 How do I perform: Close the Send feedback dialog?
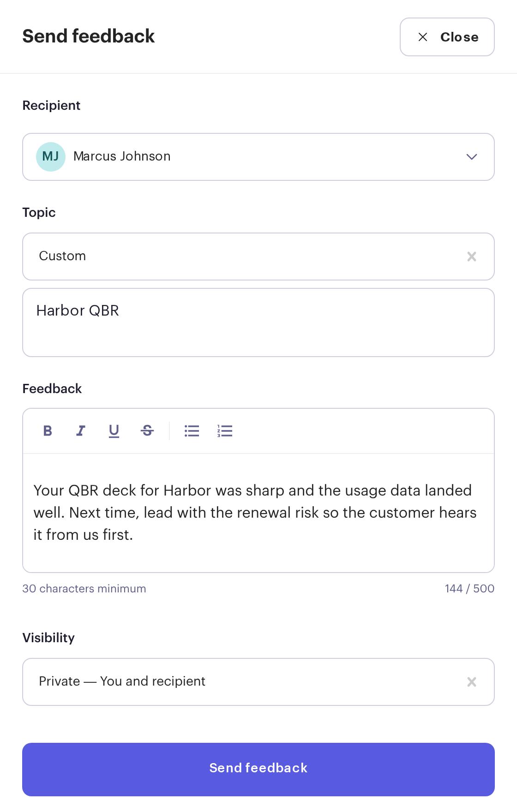[x=447, y=37]
